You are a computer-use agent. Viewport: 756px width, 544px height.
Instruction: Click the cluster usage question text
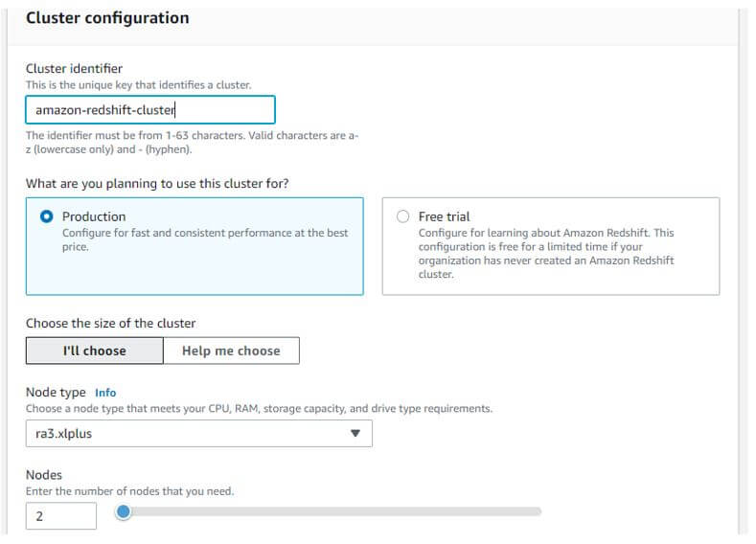tap(157, 183)
